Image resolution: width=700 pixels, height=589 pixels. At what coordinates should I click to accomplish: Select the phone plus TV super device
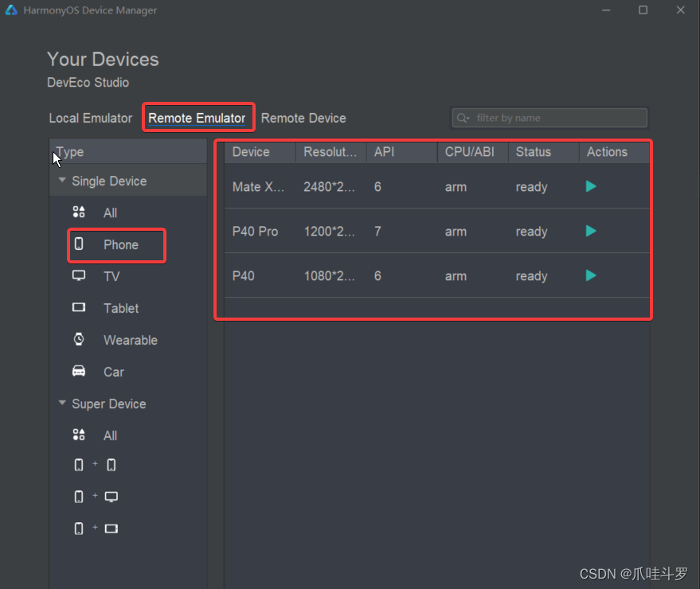[x=96, y=497]
